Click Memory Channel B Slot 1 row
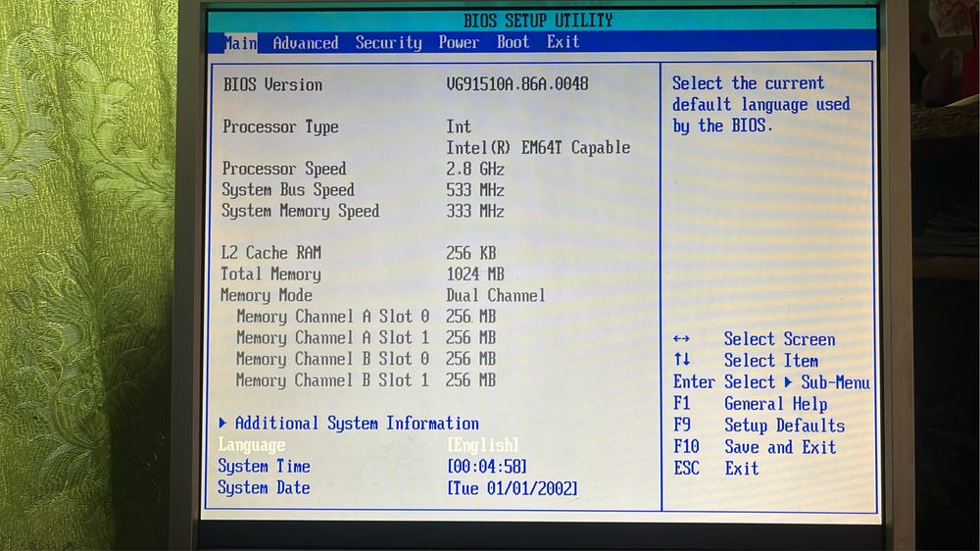 tap(366, 380)
